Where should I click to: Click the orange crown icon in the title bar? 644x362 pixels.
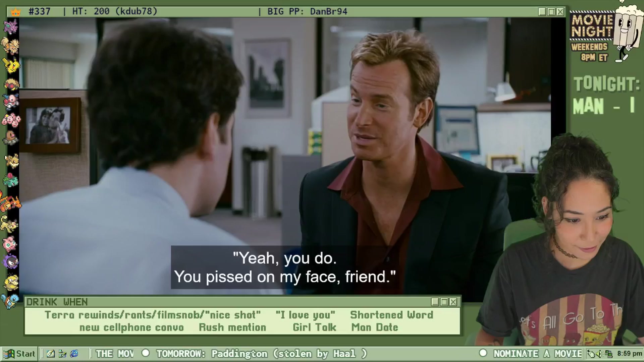pyautogui.click(x=15, y=12)
